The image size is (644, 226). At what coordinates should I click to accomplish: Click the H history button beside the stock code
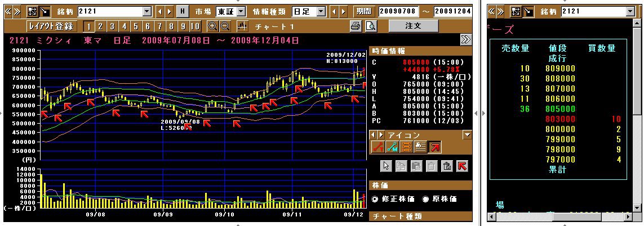click(183, 11)
